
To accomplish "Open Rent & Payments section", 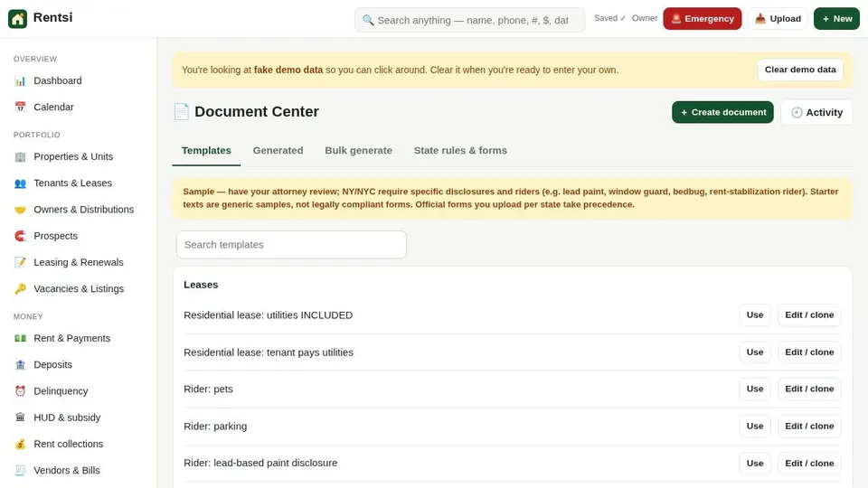I will (x=78, y=339).
